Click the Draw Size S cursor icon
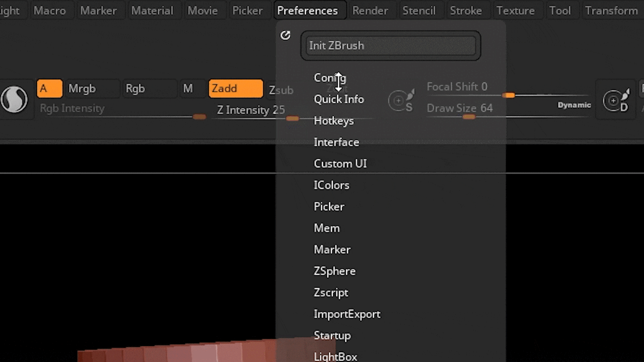 click(x=401, y=101)
